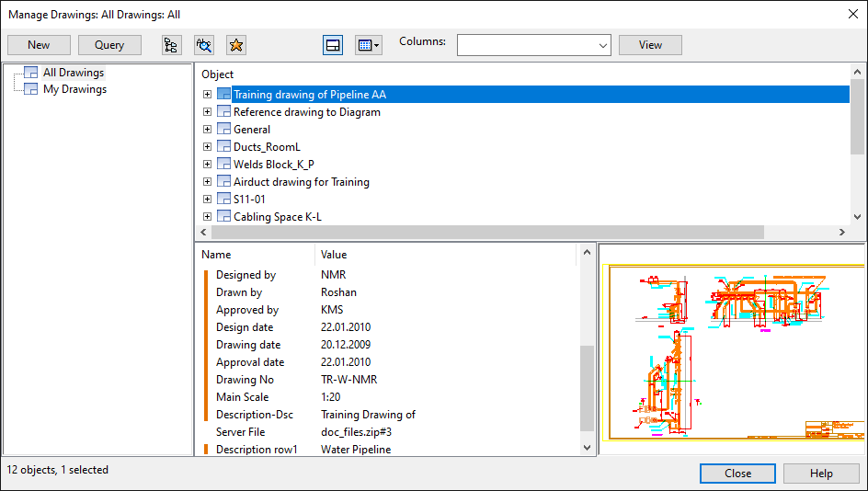Open the Columns combo box
The image size is (868, 491).
533,45
